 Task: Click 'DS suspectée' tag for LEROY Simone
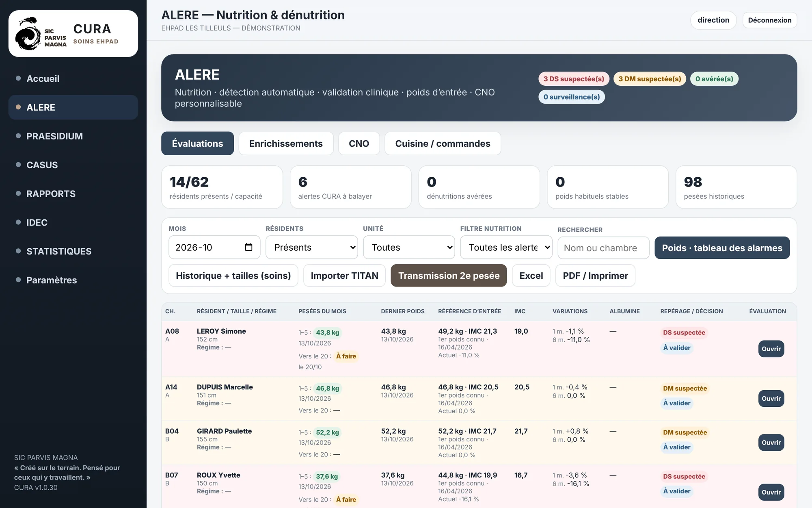[x=684, y=333]
